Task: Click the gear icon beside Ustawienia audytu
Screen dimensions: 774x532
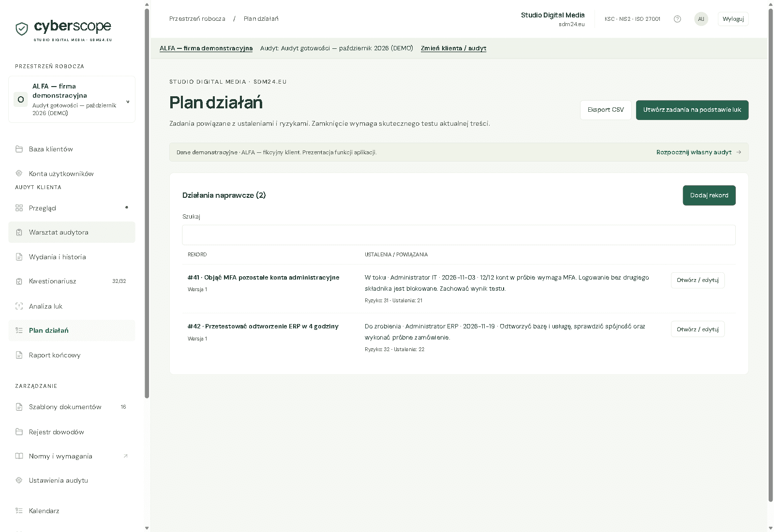Action: tap(19, 480)
